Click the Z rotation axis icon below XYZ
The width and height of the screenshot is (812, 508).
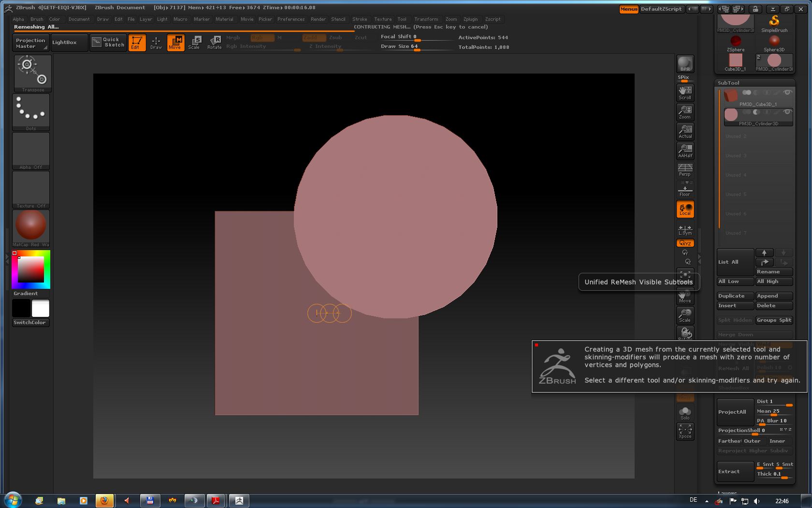(x=688, y=262)
